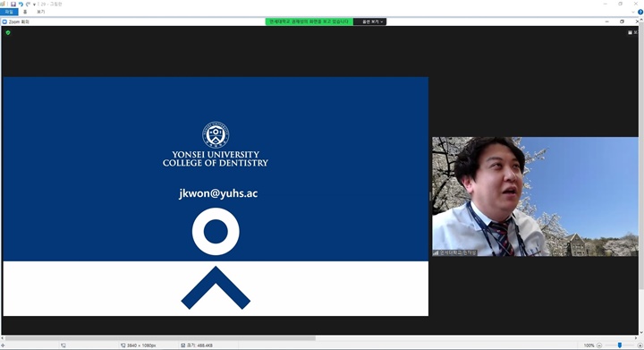Click the jkwon@yuhs.ac email text

point(218,193)
